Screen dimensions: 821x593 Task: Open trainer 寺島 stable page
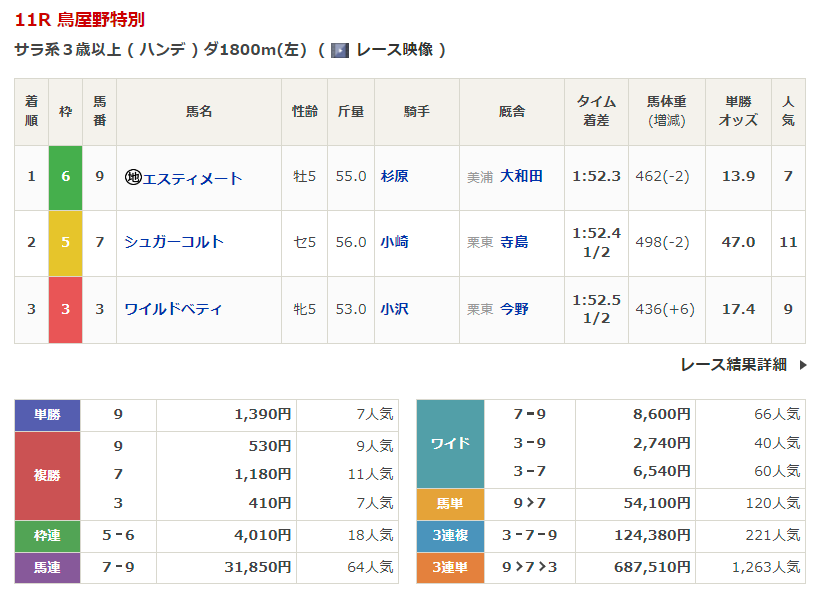514,242
